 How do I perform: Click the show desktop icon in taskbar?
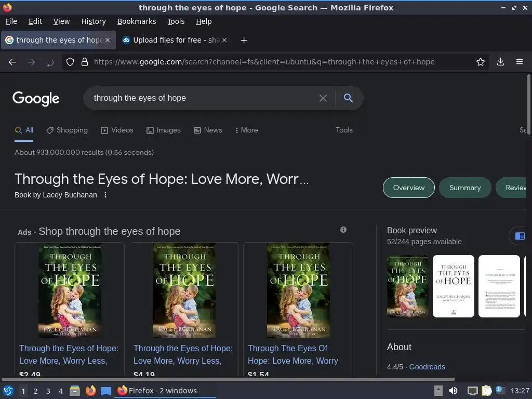point(106,391)
